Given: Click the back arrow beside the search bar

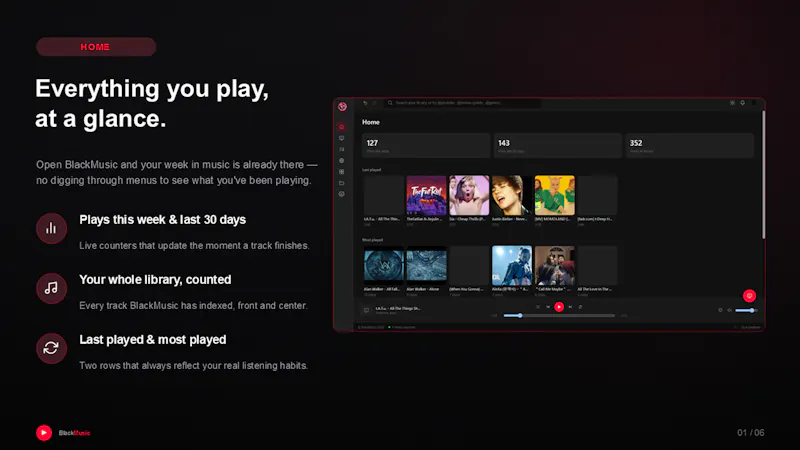Looking at the screenshot, I should (365, 103).
